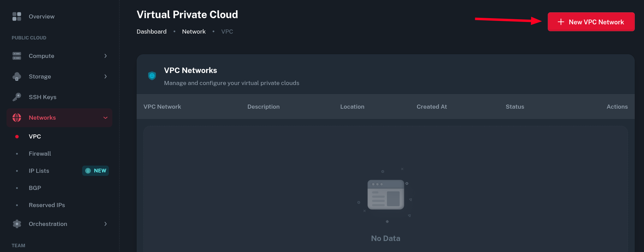Click the Network breadcrumb link
This screenshot has width=644, height=252.
194,32
